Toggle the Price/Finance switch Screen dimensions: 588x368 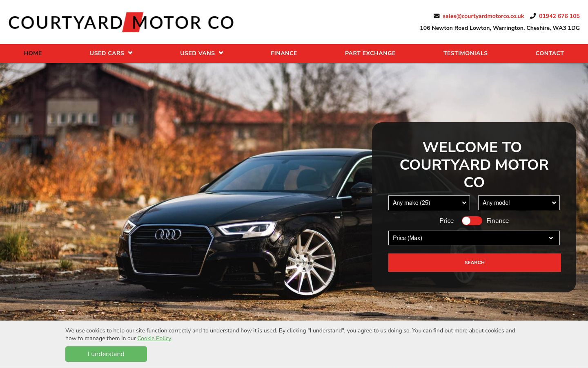pyautogui.click(x=472, y=221)
